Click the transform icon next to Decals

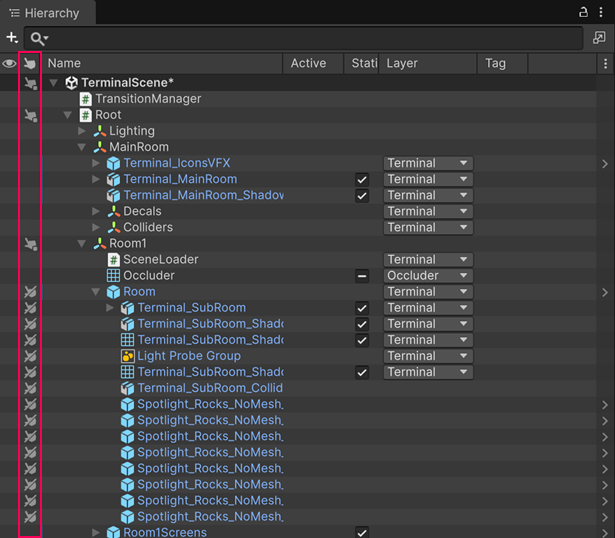(113, 211)
